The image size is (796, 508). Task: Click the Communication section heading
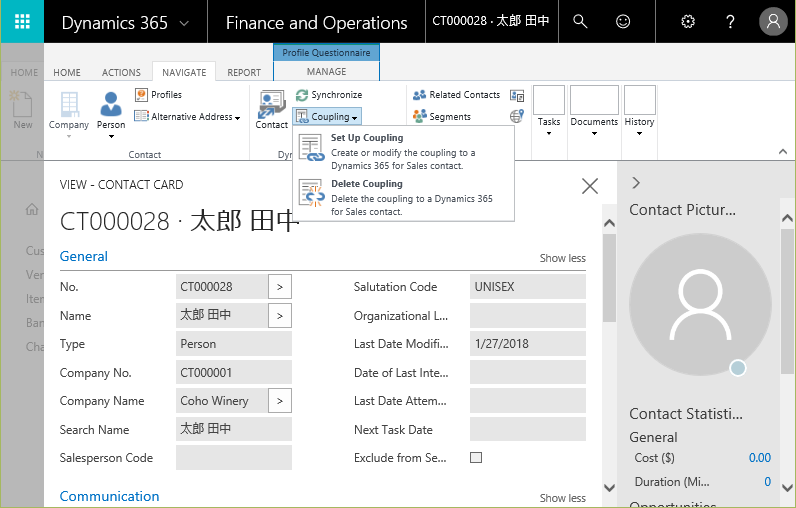tap(110, 496)
